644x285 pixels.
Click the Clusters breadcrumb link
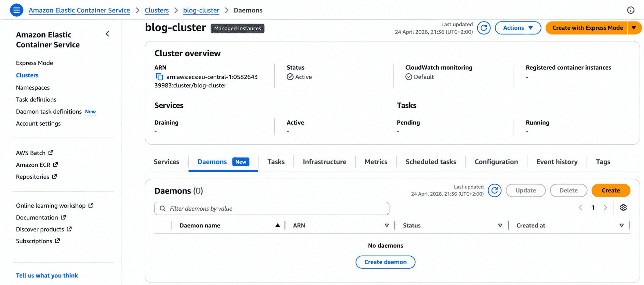[x=157, y=10]
